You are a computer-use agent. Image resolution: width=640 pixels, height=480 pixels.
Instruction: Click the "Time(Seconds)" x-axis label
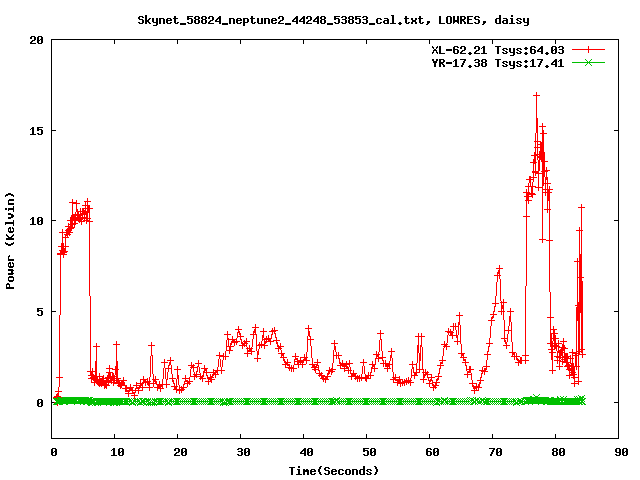[x=333, y=471]
